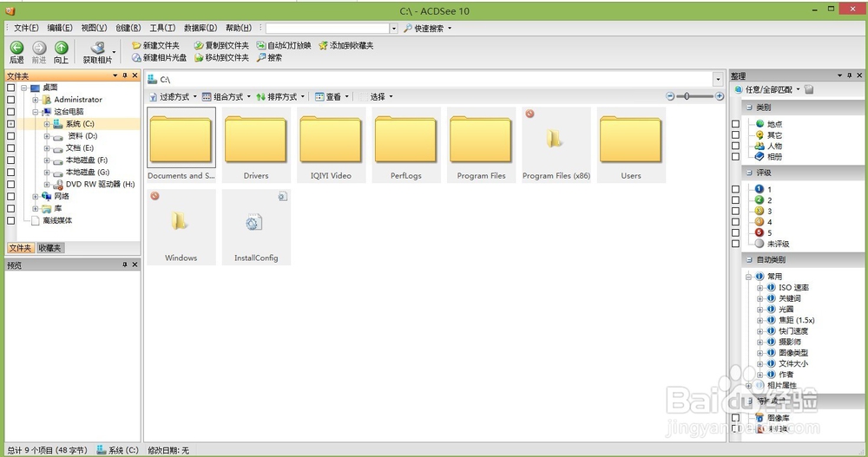The height and width of the screenshot is (457, 868).
Task: Select the InstallConfig file thumbnail
Action: tap(256, 227)
